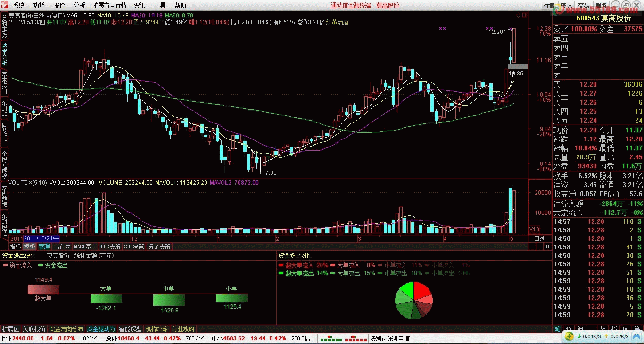The height and width of the screenshot is (344, 644).
Task: Switch to the 分时走势 side tab
Action: (4, 26)
